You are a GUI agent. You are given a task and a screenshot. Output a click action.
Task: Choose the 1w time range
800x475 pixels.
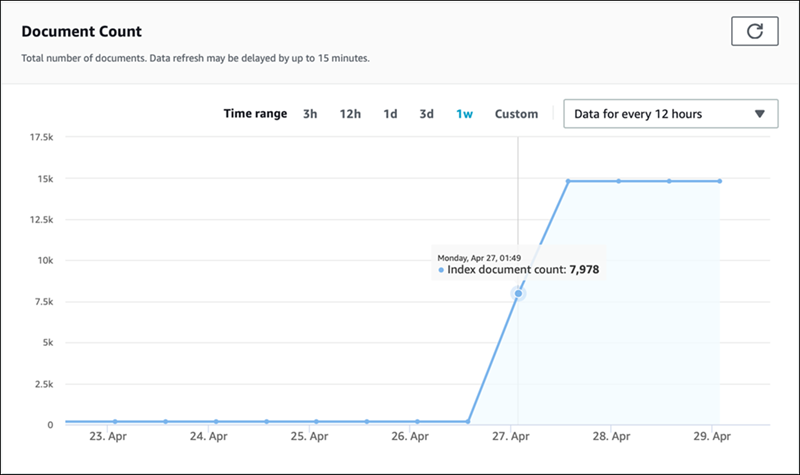click(x=464, y=114)
